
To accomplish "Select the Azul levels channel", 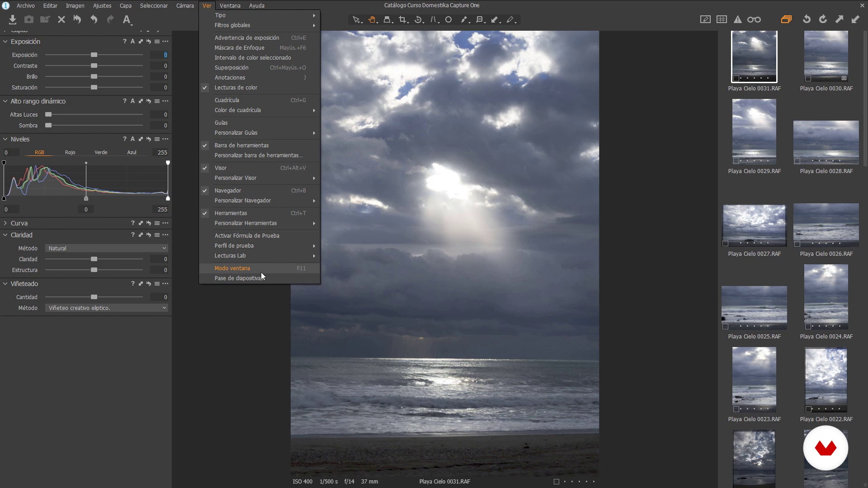I will pyautogui.click(x=132, y=152).
